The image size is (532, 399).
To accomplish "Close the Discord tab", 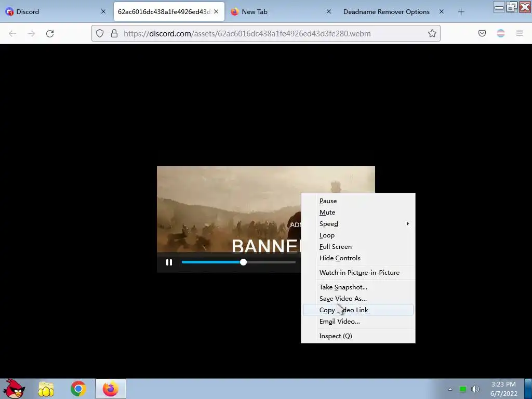I will [x=103, y=11].
